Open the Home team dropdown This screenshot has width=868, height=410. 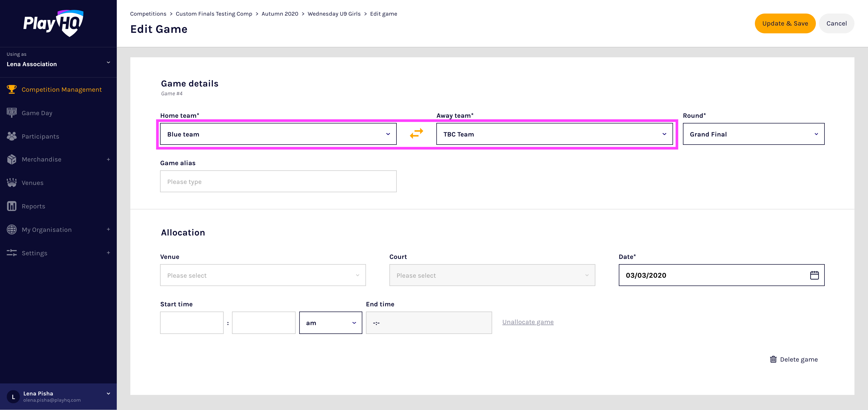(x=278, y=134)
